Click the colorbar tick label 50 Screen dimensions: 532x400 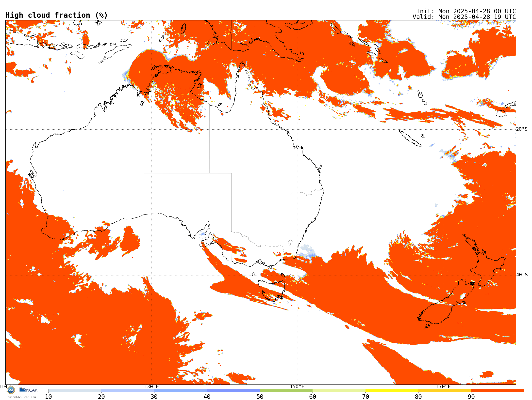point(260,397)
